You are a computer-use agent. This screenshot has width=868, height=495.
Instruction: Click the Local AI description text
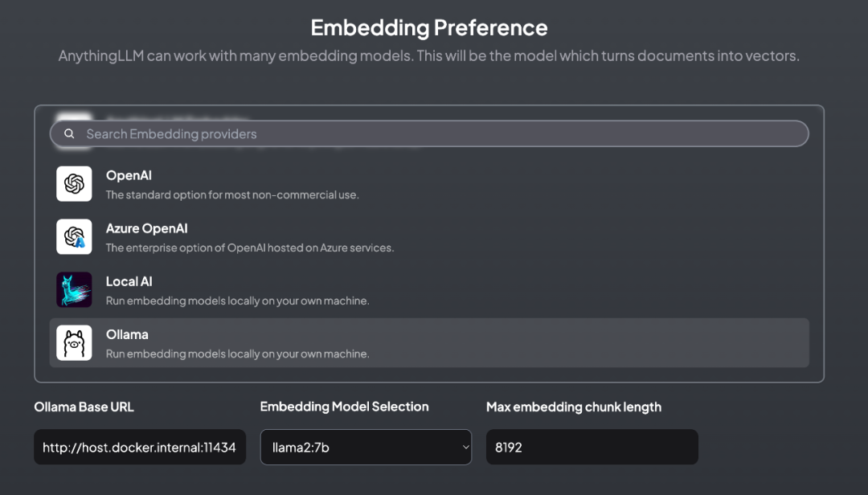tap(237, 301)
